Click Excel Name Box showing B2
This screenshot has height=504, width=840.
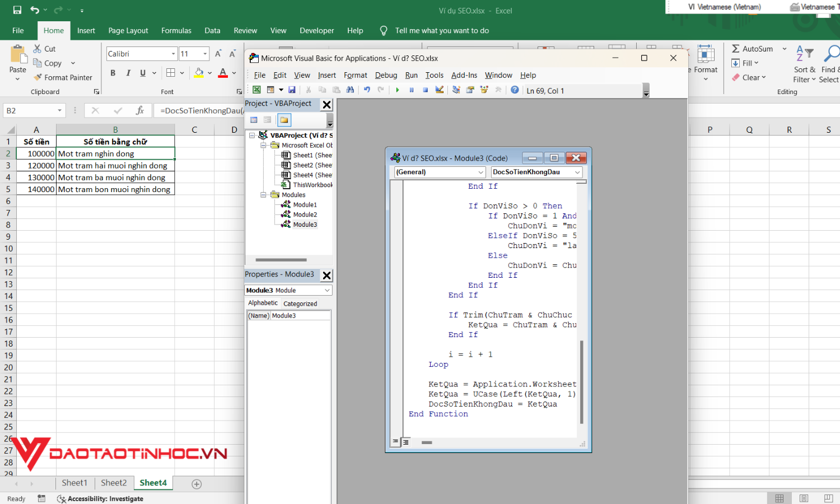[34, 110]
